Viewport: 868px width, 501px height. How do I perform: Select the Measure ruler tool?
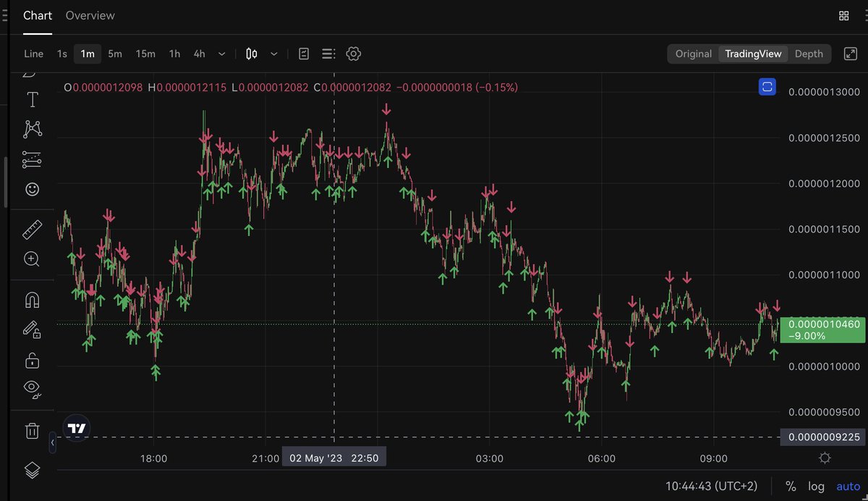coord(32,230)
